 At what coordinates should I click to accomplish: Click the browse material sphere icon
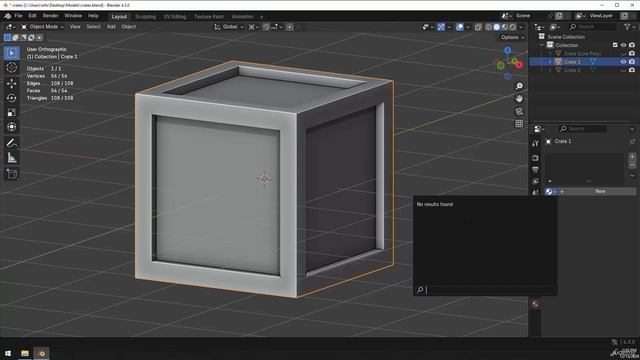[x=551, y=191]
